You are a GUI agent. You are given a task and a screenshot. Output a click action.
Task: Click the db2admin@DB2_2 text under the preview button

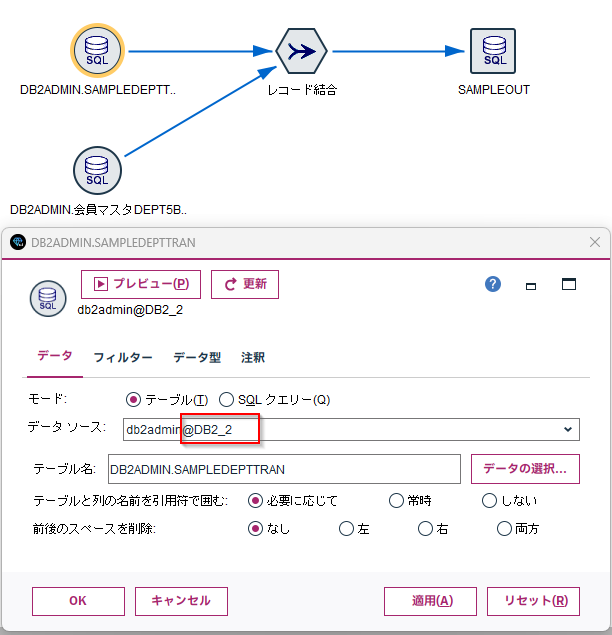pyautogui.click(x=130, y=310)
